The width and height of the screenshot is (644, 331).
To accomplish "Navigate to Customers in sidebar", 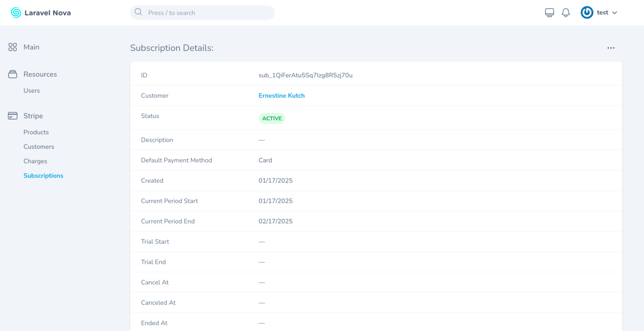I will (x=39, y=147).
